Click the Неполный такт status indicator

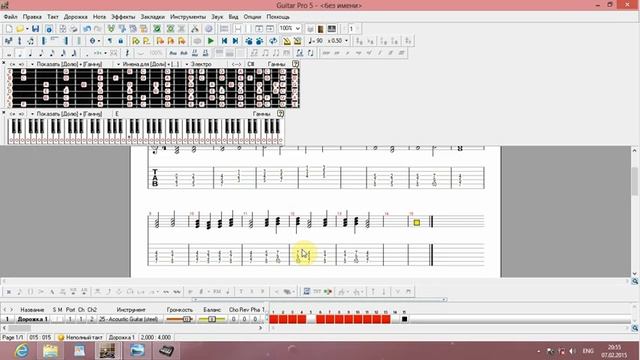(x=80, y=338)
